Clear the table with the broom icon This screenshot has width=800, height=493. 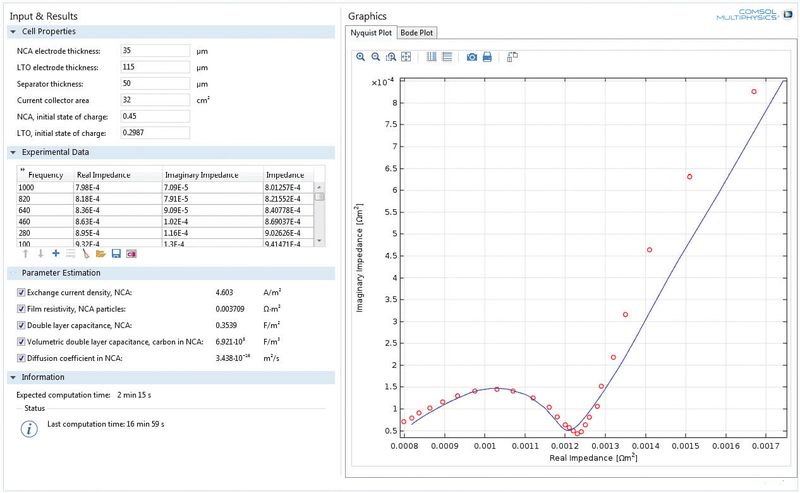coord(86,254)
